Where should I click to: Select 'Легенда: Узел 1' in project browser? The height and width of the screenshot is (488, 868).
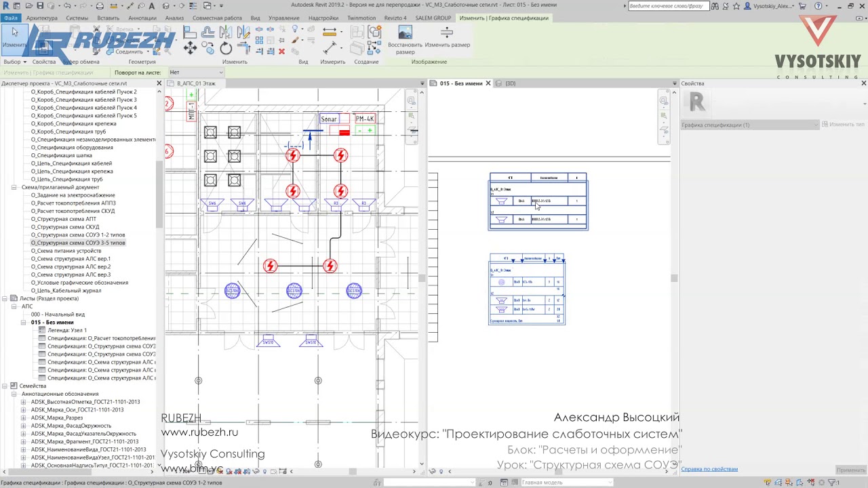(66, 330)
